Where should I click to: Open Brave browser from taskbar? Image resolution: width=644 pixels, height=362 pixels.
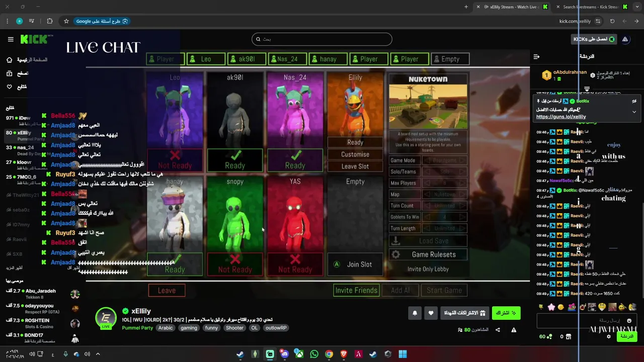coord(344,354)
